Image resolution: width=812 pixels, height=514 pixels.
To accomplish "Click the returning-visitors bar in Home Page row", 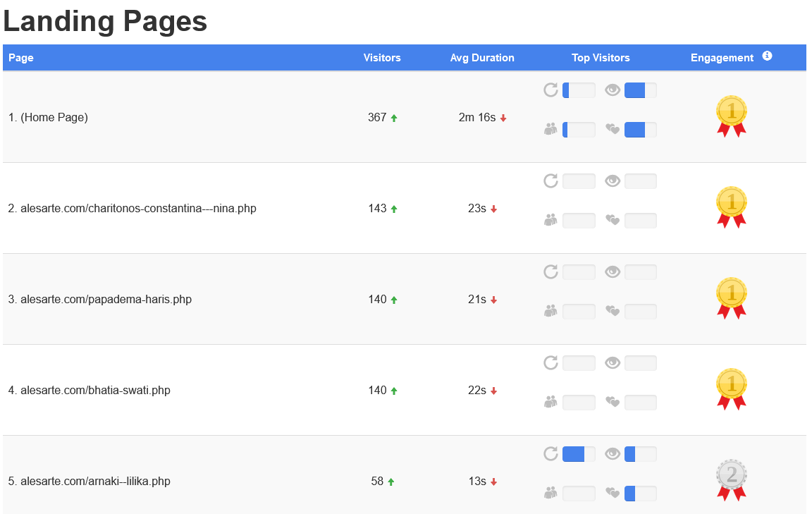I will 579,90.
